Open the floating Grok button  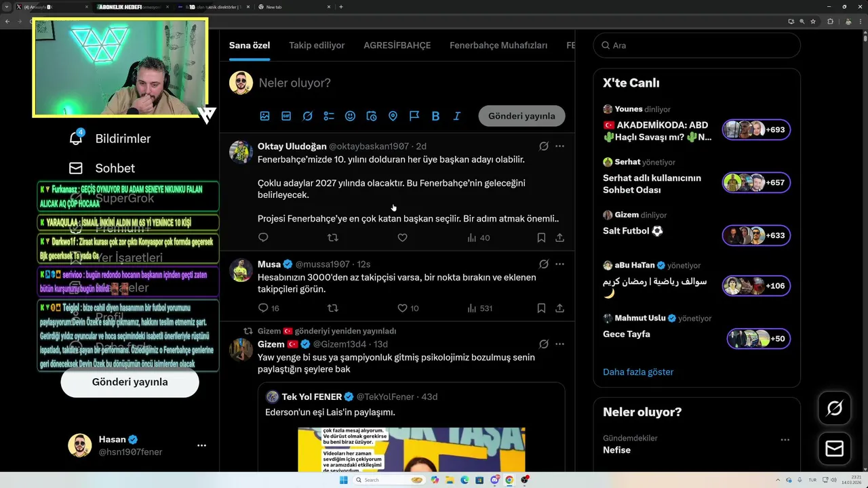click(x=835, y=408)
